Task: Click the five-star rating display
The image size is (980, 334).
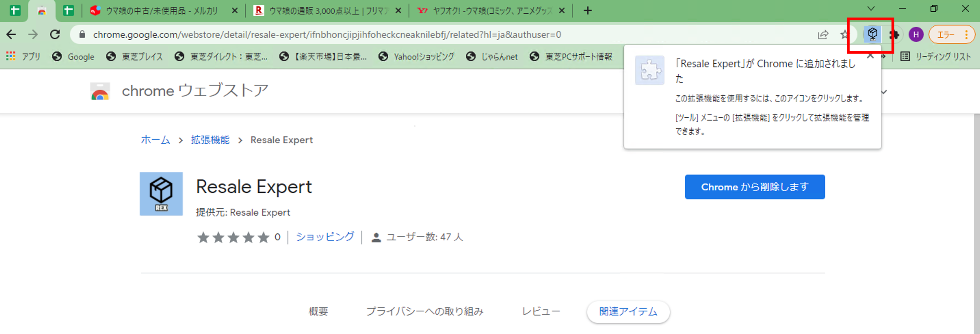Action: (233, 237)
